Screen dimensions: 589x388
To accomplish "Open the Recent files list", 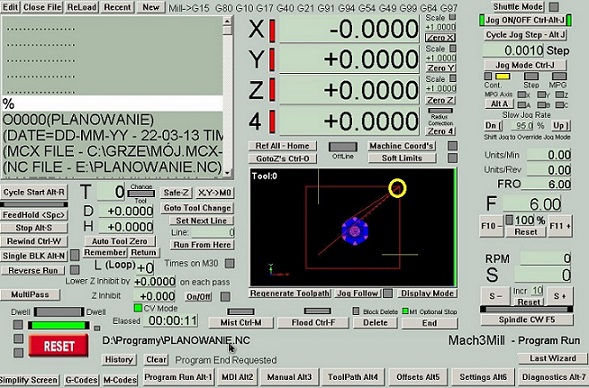I will click(117, 7).
